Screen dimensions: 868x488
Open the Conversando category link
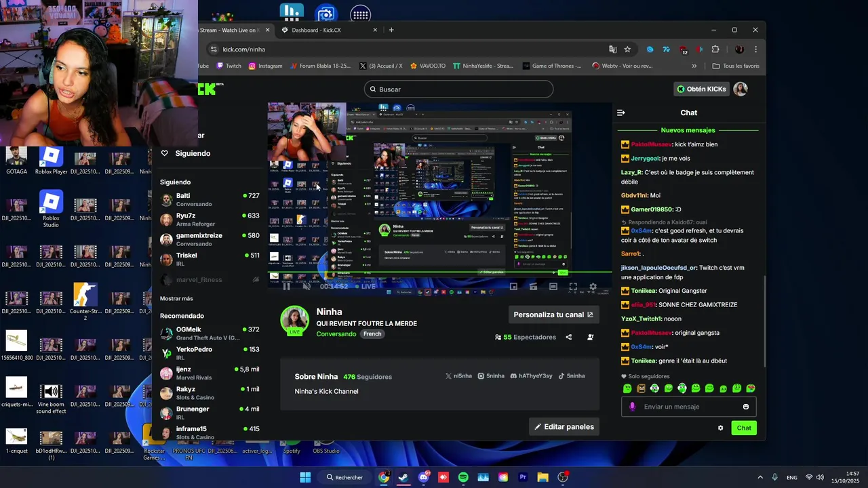[336, 334]
